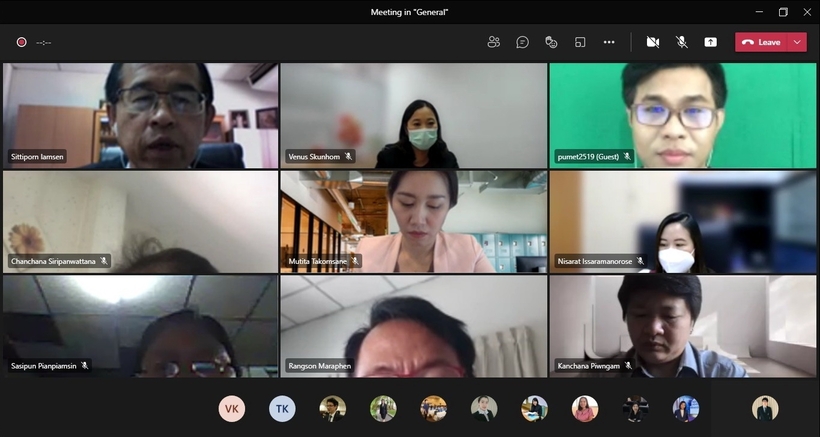Select Sittiporn Iamsen's video tile

click(x=140, y=116)
